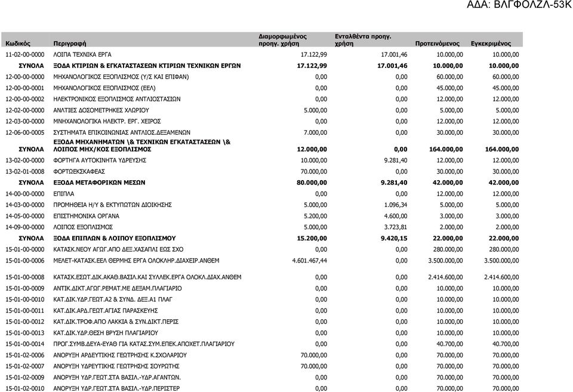Click the Ενταλθέντα προηγ. χρήση header
This screenshot has width=573, height=392.
pos(363,40)
